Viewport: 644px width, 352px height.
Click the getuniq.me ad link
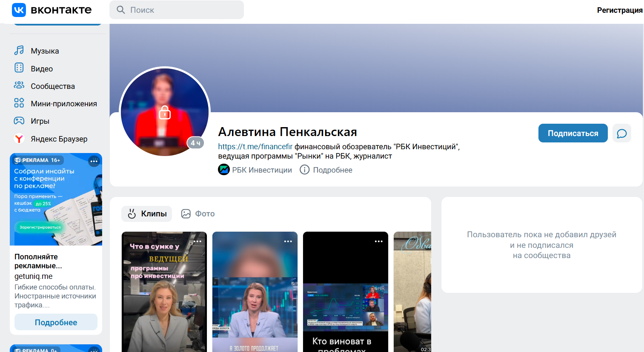pos(34,276)
